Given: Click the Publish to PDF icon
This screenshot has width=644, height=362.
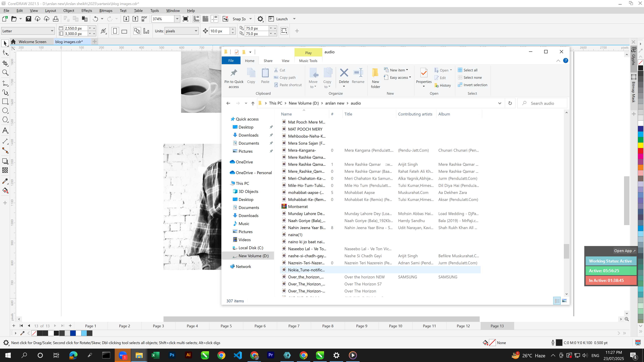Looking at the screenshot, I should pyautogui.click(x=144, y=19).
